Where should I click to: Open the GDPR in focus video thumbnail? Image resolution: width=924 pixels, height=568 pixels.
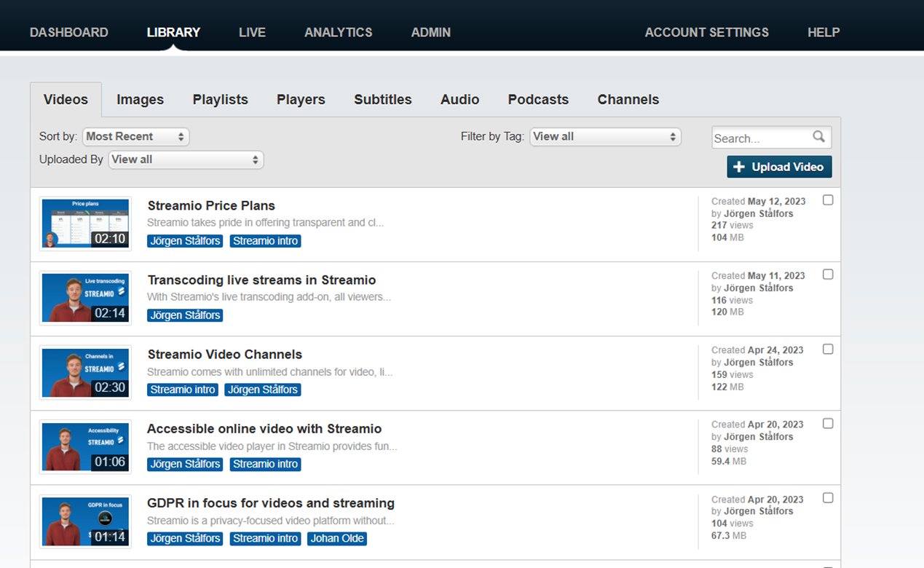point(85,521)
